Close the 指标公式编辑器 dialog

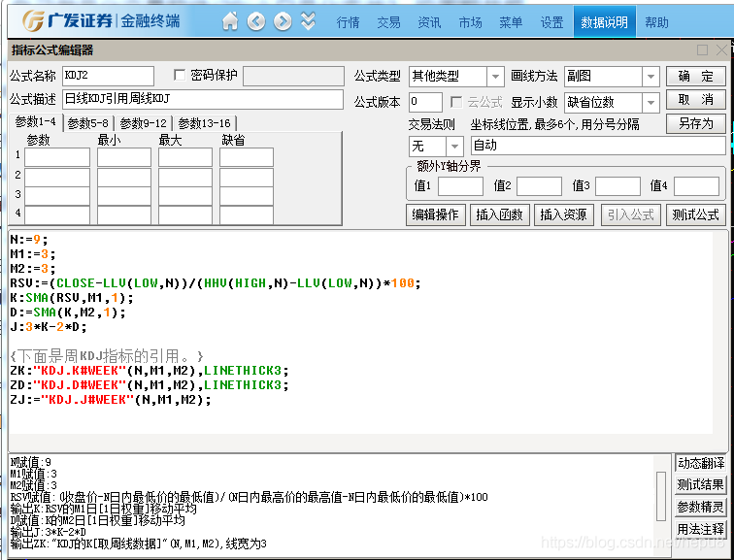721,49
